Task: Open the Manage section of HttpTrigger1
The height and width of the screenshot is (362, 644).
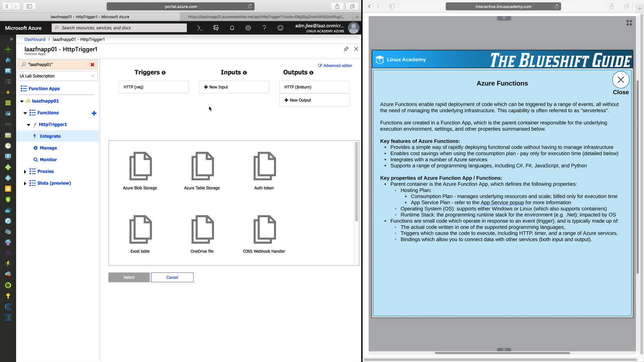Action: [x=48, y=148]
